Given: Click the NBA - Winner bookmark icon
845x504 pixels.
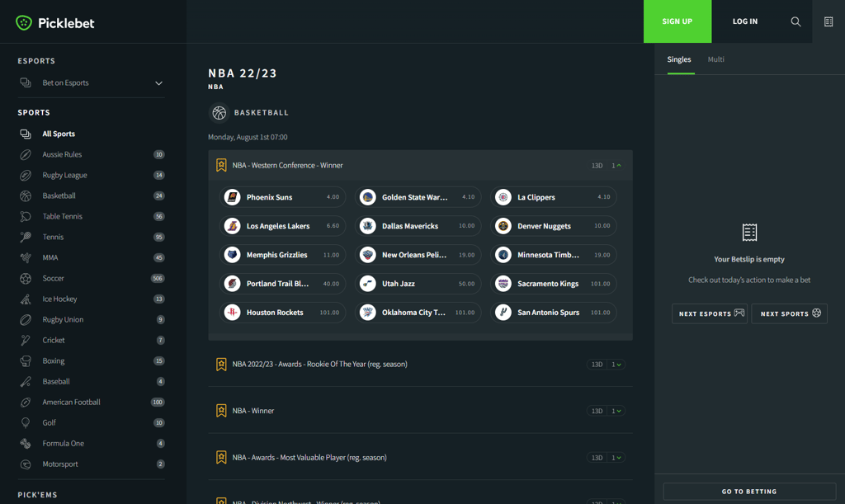Looking at the screenshot, I should tap(221, 411).
